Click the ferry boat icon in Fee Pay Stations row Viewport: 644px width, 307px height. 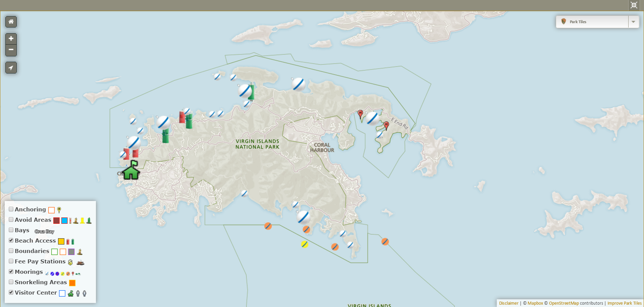80,262
